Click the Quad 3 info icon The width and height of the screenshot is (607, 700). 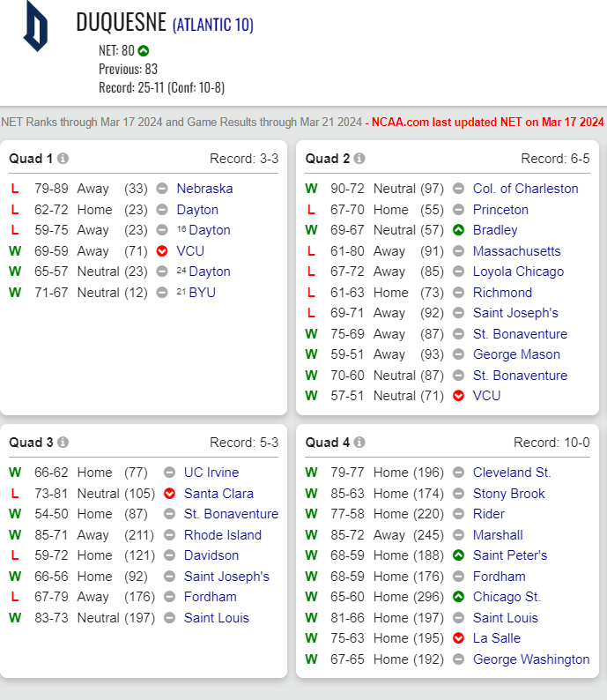pyautogui.click(x=63, y=443)
